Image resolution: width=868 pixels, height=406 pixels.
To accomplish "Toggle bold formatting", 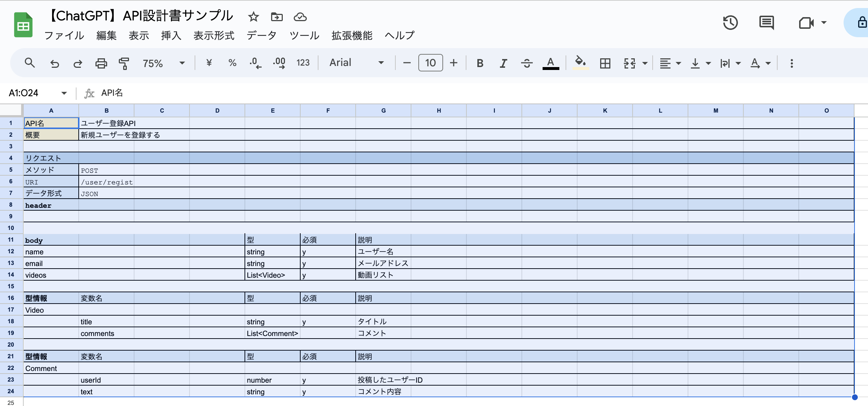I will point(480,63).
